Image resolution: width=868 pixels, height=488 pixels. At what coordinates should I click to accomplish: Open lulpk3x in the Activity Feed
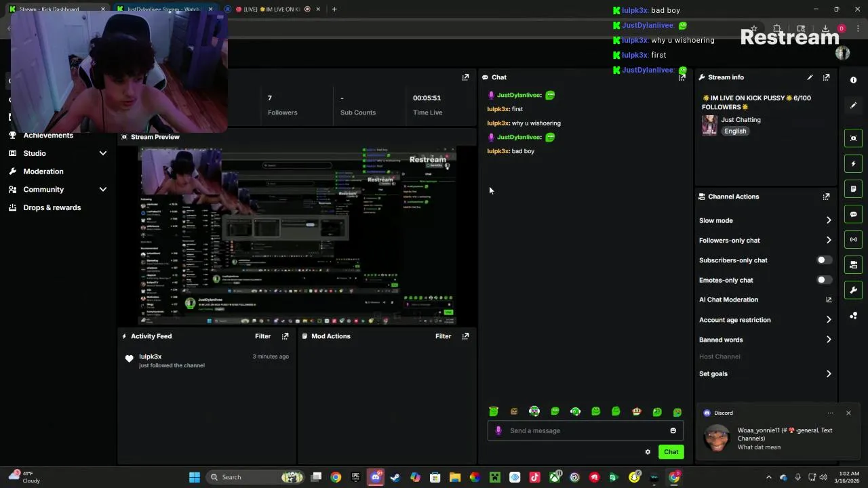151,357
